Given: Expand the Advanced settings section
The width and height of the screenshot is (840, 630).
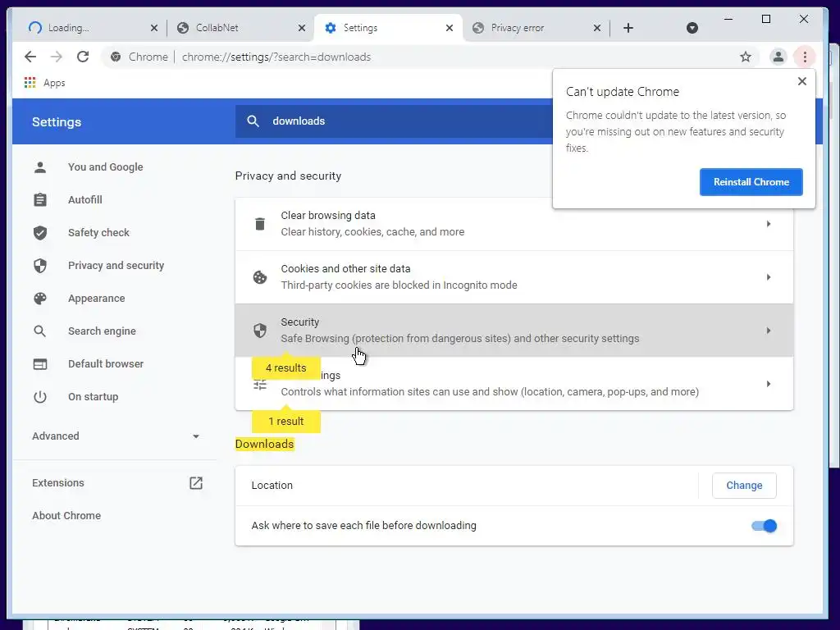Looking at the screenshot, I should tap(115, 436).
